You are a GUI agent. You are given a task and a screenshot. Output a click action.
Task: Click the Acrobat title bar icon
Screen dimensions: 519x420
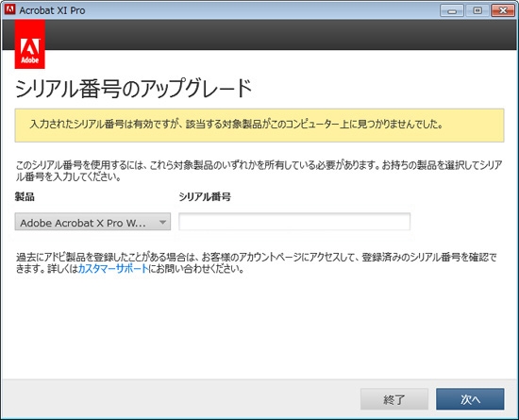coord(10,10)
